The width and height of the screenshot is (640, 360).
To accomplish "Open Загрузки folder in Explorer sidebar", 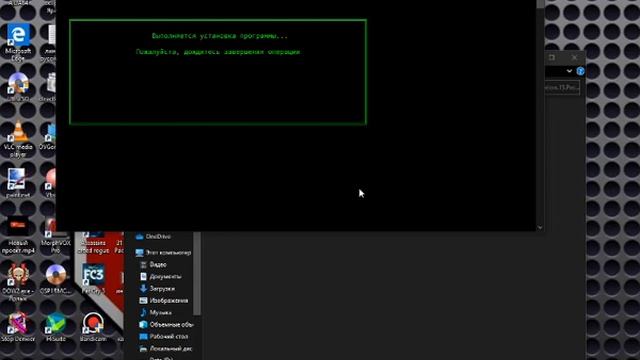I will pos(157,289).
